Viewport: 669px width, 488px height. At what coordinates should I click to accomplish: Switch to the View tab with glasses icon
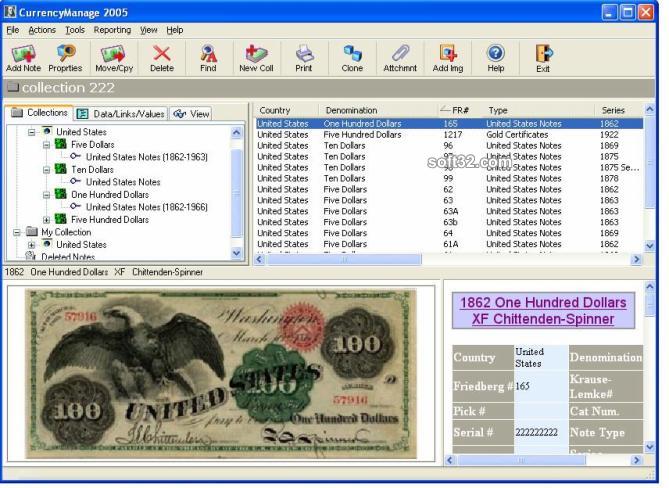click(x=191, y=113)
